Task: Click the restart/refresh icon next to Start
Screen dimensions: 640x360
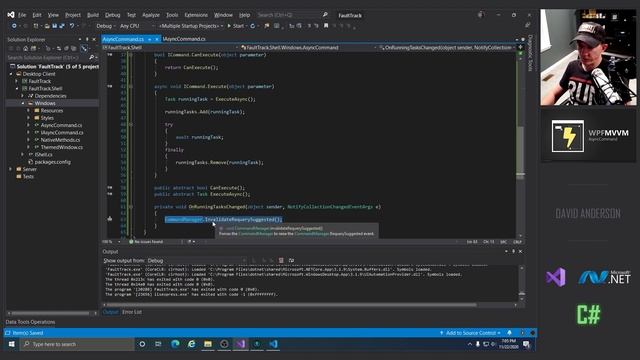Action: pyautogui.click(x=253, y=26)
